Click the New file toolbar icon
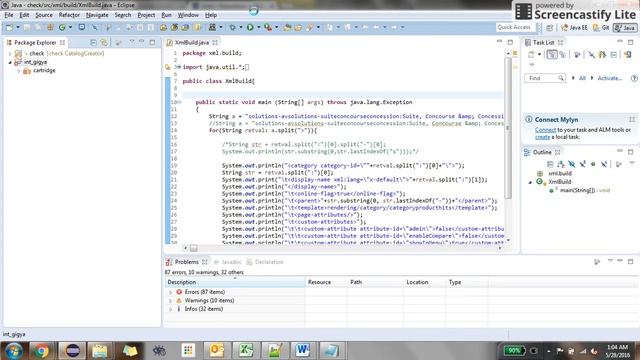Image resolution: width=640 pixels, height=360 pixels. tap(9, 27)
